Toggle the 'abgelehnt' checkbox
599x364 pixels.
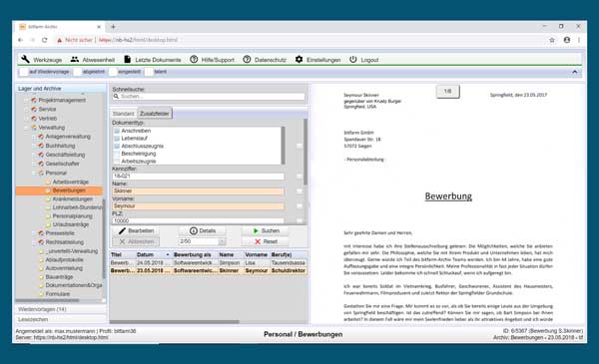point(78,72)
